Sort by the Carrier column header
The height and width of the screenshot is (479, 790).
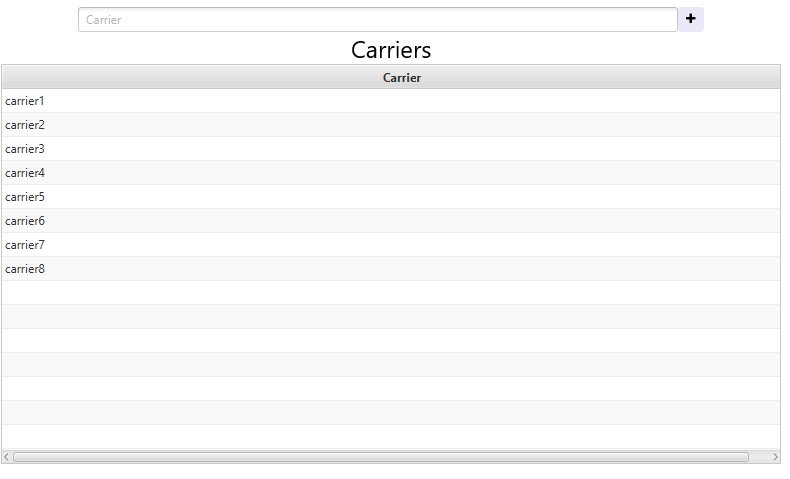(401, 77)
